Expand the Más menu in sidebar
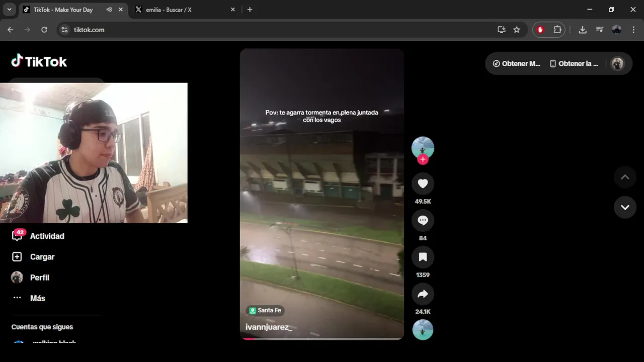This screenshot has height=362, width=644. [x=29, y=298]
